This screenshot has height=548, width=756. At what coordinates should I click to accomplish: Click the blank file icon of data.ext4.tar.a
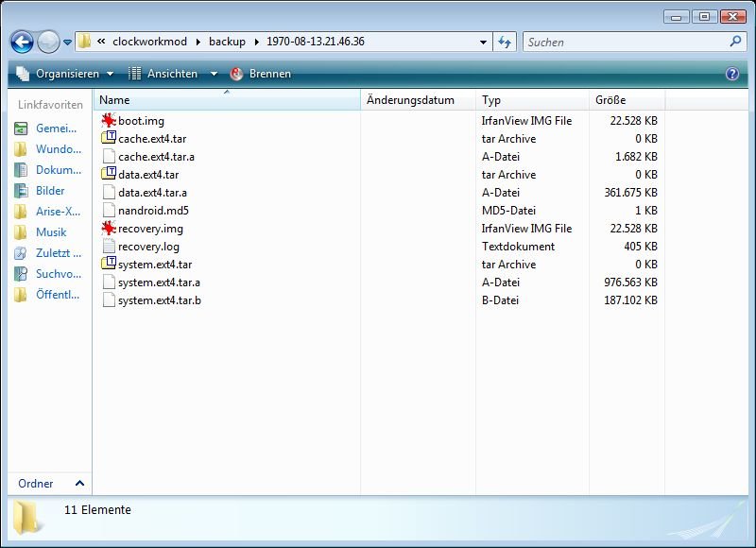109,192
